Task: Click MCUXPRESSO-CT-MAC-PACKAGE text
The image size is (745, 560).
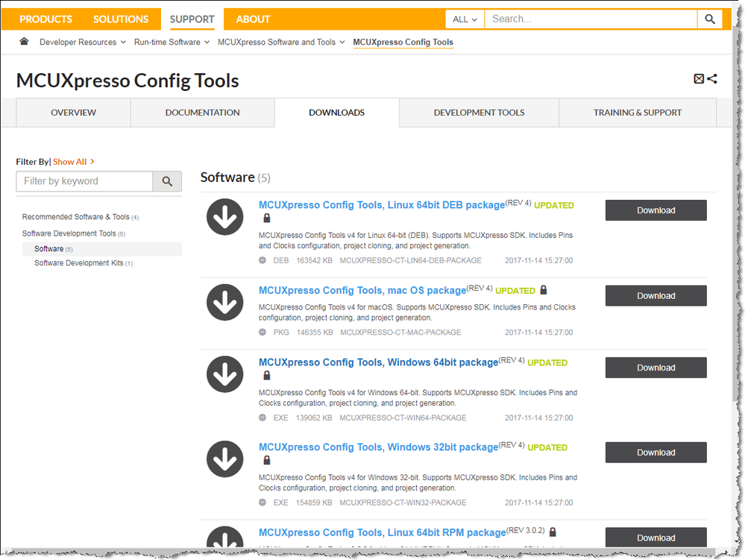Action: [x=400, y=332]
